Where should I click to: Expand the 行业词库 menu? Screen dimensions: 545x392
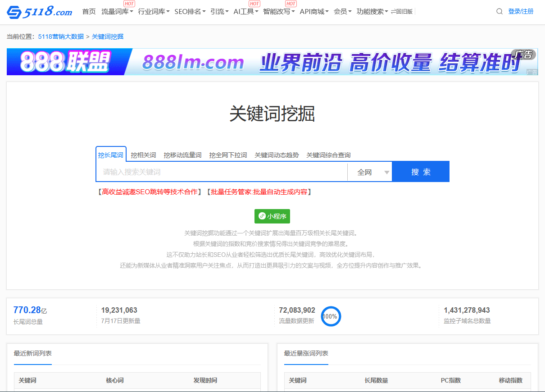pos(154,12)
